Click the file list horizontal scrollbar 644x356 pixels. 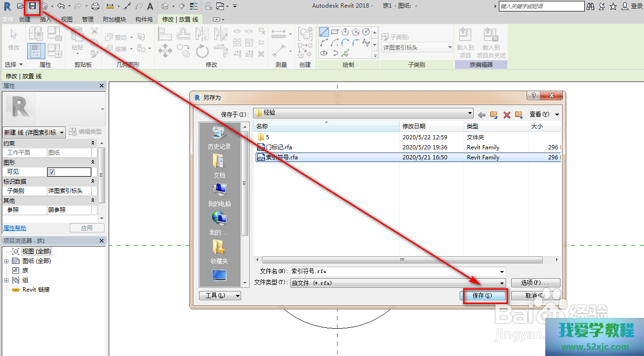(402, 260)
